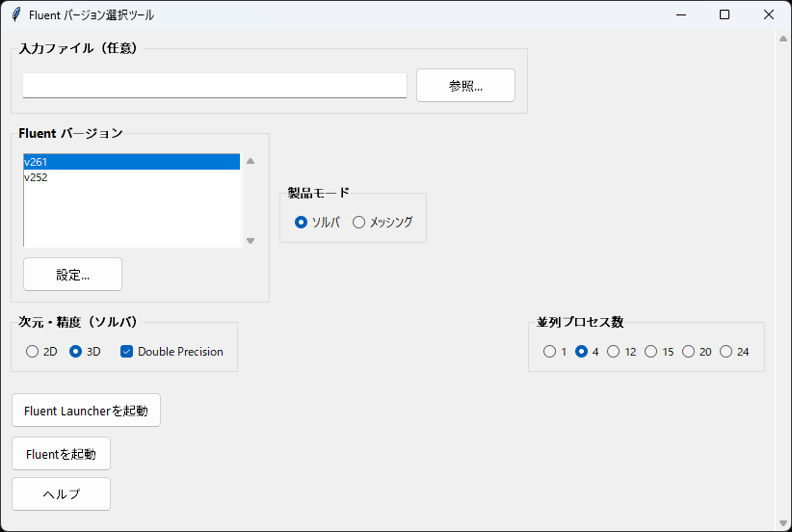Open the 設定... settings button
This screenshot has height=532, width=792.
[72, 275]
